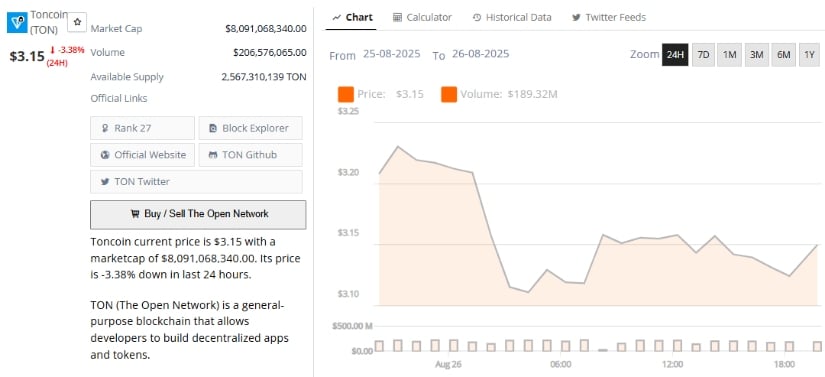The height and width of the screenshot is (377, 825).
Task: Click the To date field 26-08-2025
Action: 480,54
